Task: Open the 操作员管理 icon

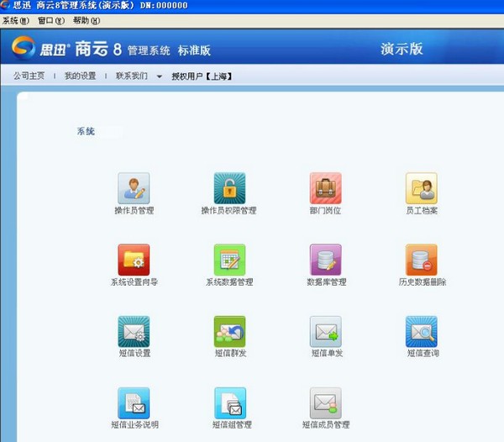Action: coord(134,188)
